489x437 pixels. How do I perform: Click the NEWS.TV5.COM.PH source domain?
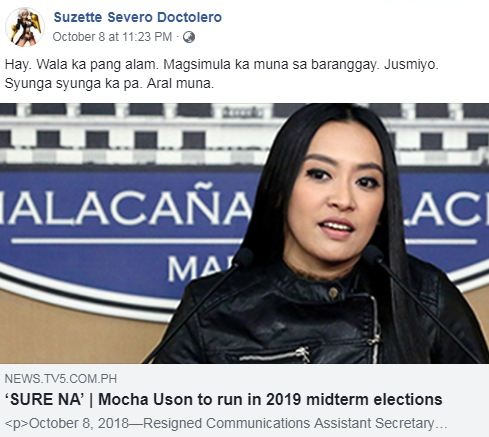pos(61,379)
